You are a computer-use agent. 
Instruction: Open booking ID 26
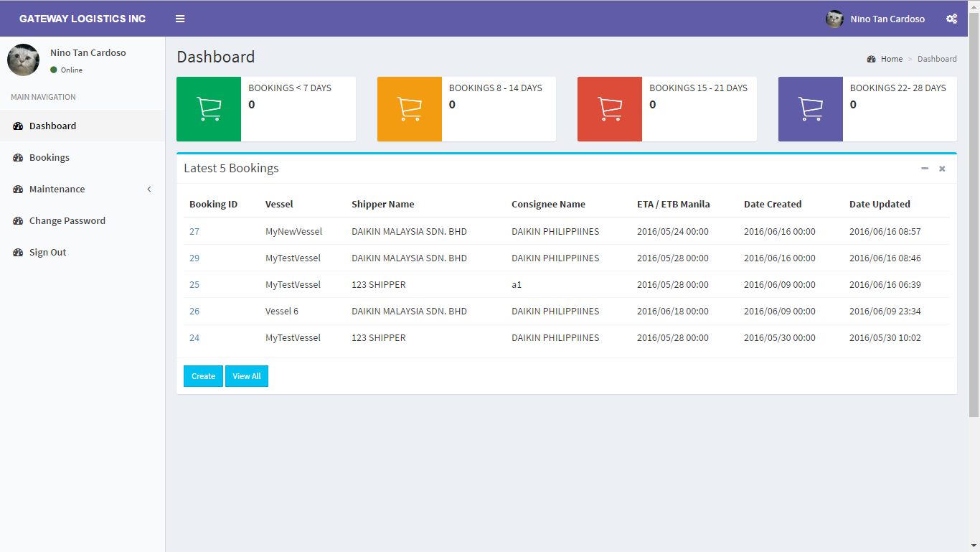coord(194,311)
